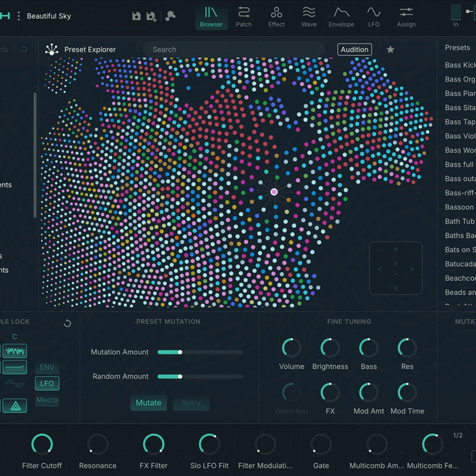Screen dimensions: 476x476
Task: Click the dimmed Distortion knob
Action: pos(292,392)
